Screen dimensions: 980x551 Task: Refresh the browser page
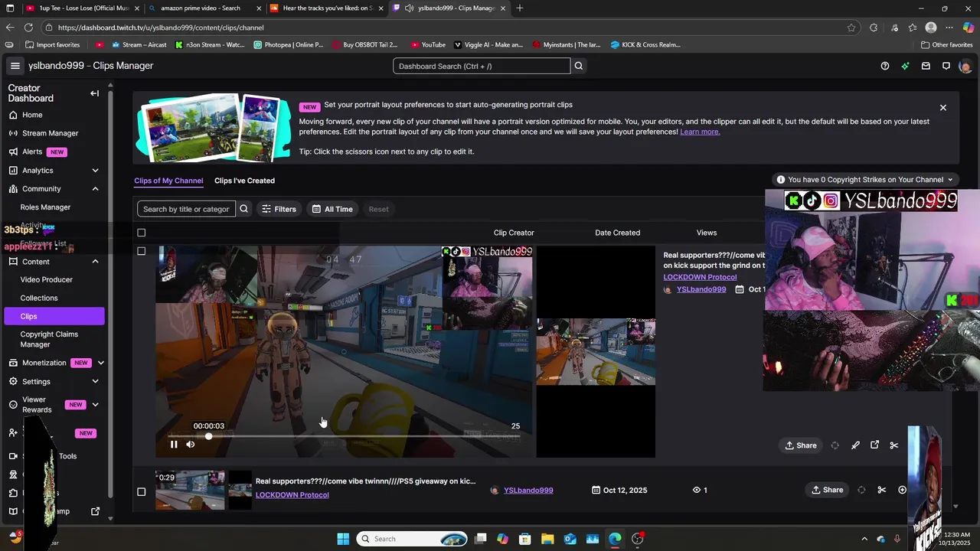(x=28, y=28)
